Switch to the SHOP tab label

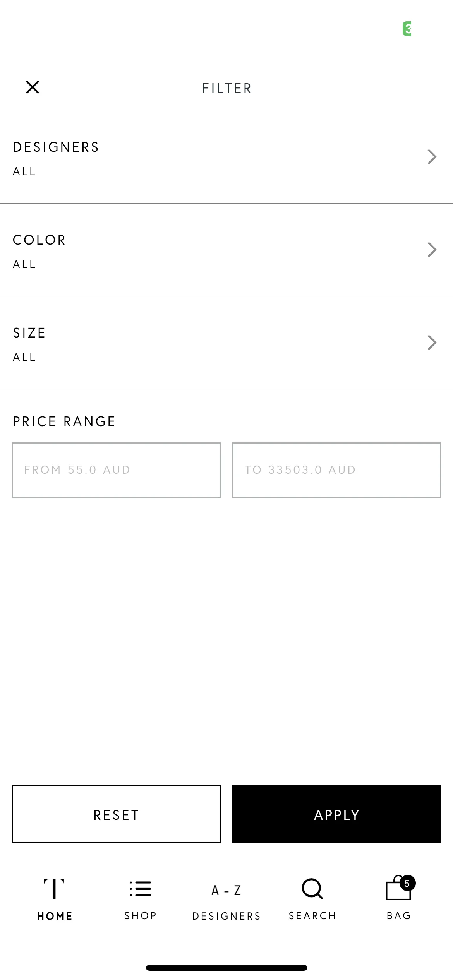[141, 916]
